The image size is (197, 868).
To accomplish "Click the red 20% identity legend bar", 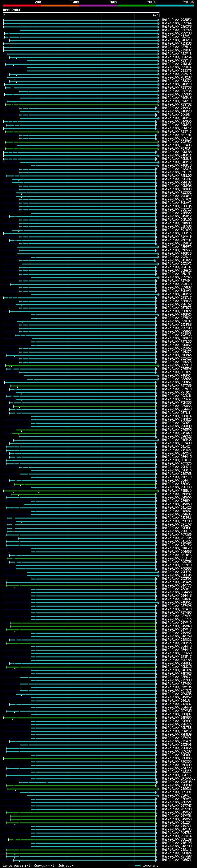I will pyautogui.click(x=22, y=6).
